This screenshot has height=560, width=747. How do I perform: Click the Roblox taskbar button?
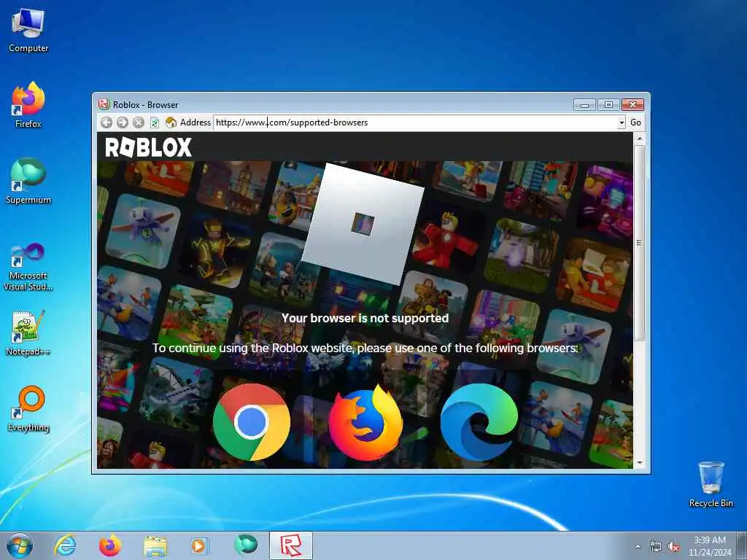pyautogui.click(x=290, y=545)
